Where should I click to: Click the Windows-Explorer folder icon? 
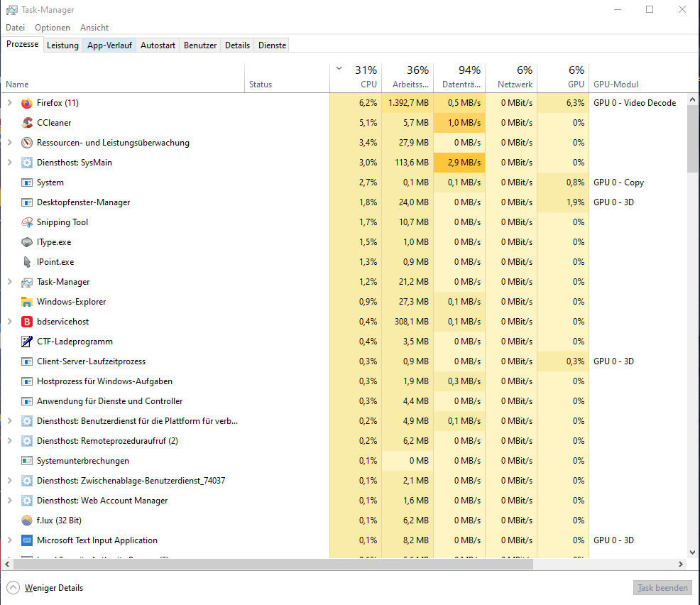[x=27, y=302]
